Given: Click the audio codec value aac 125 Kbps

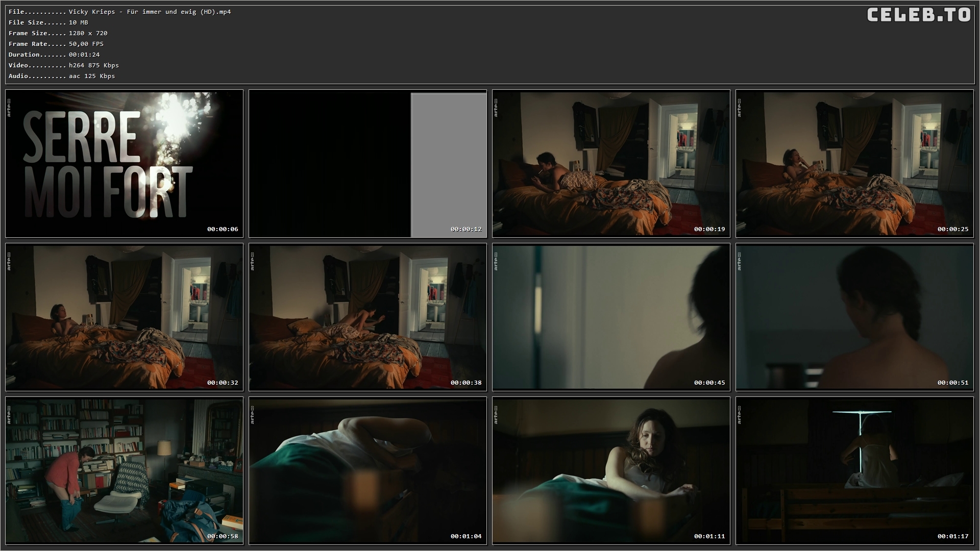Looking at the screenshot, I should (92, 76).
